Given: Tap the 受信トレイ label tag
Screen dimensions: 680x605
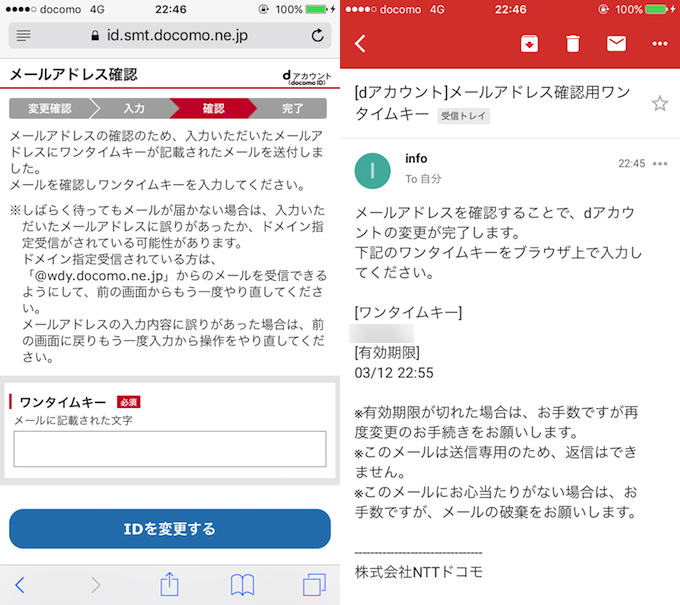Looking at the screenshot, I should tap(464, 116).
